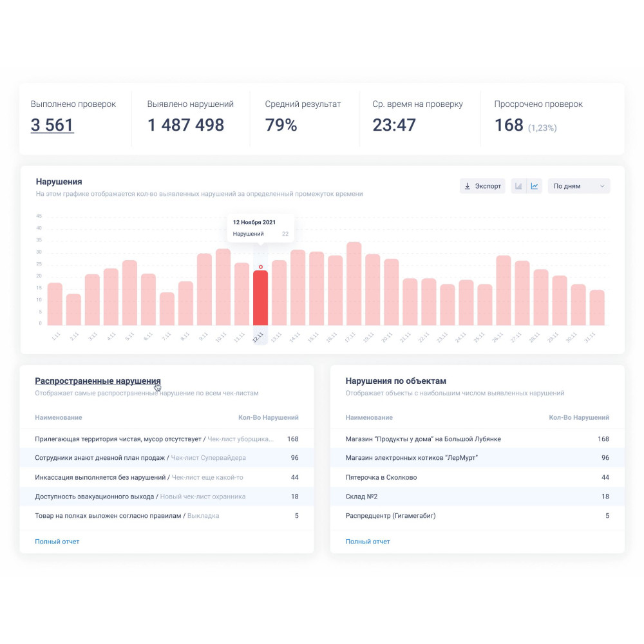Screen dimensions: 644x644
Task: Open Чек-лист Супервайдера checklist link
Action: 208,458
